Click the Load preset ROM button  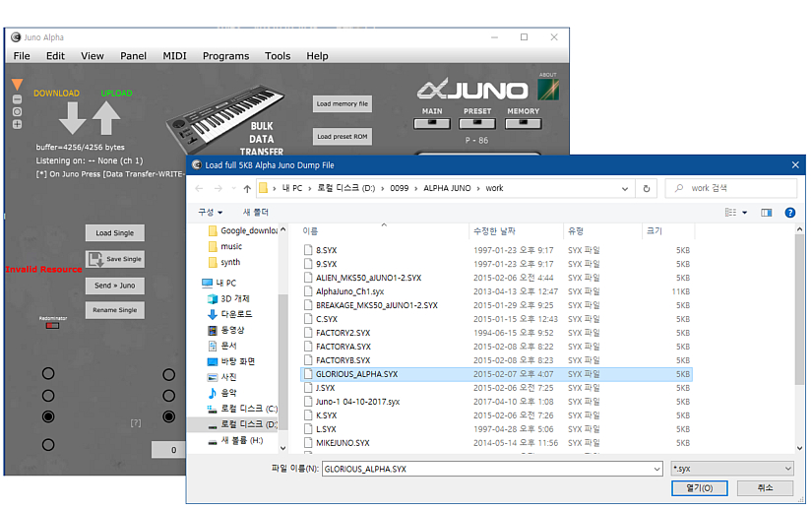point(343,137)
